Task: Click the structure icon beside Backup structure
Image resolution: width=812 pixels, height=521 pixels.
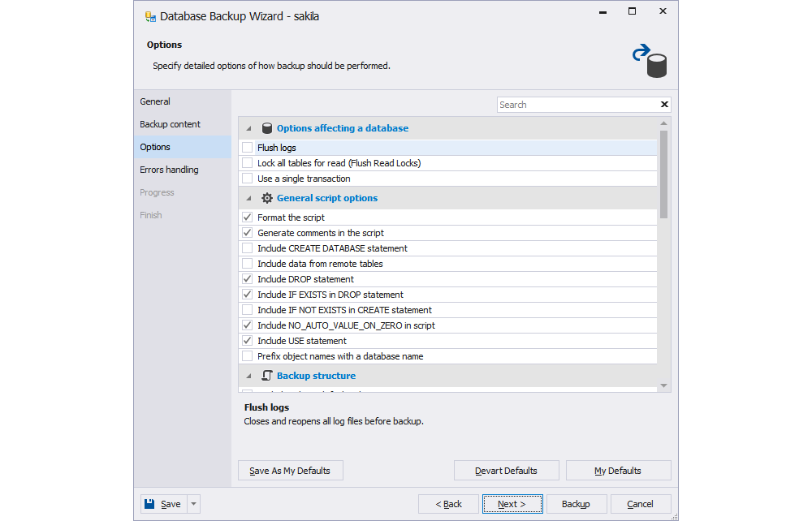Action: coord(267,375)
